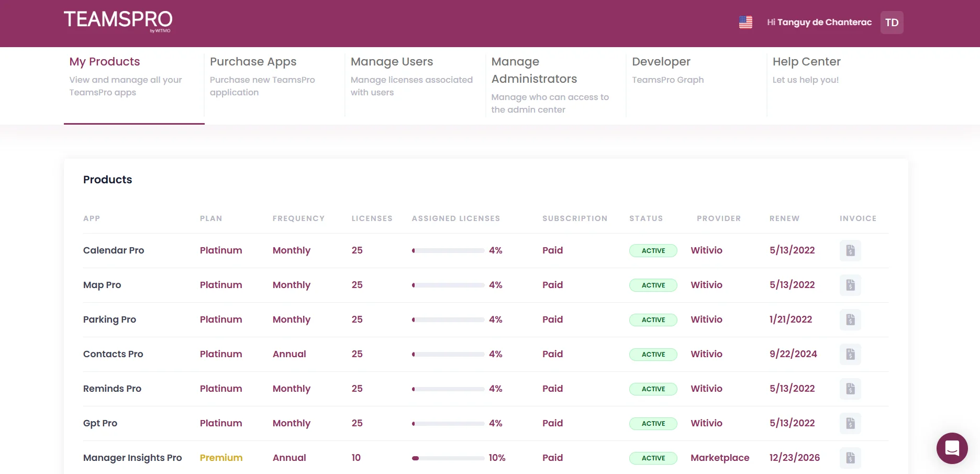Go to Purchase Apps tab

[x=274, y=85]
